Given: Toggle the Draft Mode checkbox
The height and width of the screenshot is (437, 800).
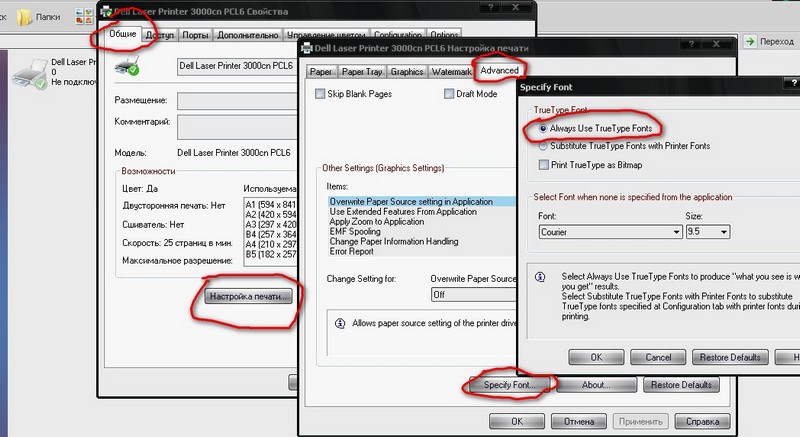Looking at the screenshot, I should 450,94.
